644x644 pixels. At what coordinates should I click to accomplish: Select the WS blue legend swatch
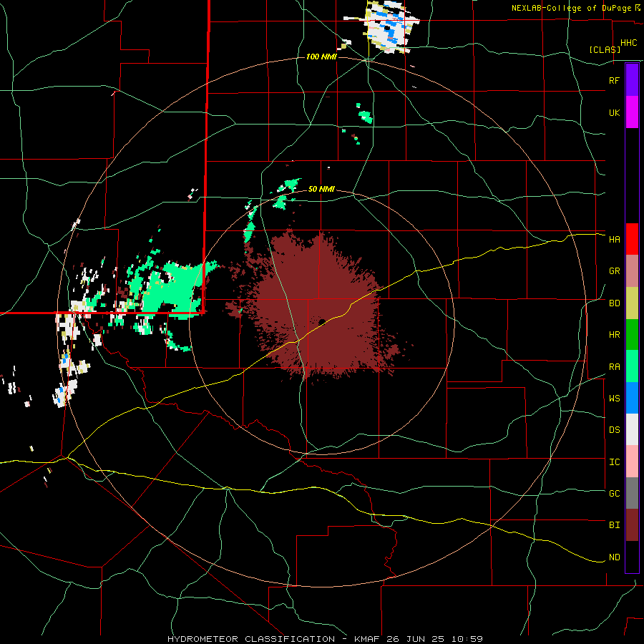(632, 398)
